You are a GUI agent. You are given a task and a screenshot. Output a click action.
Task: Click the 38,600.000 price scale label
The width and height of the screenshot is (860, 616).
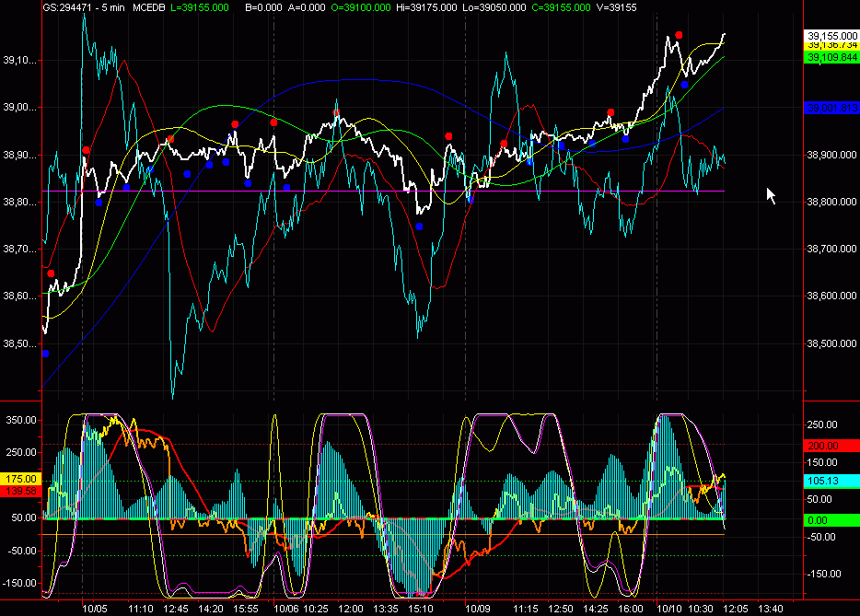pyautogui.click(x=831, y=296)
